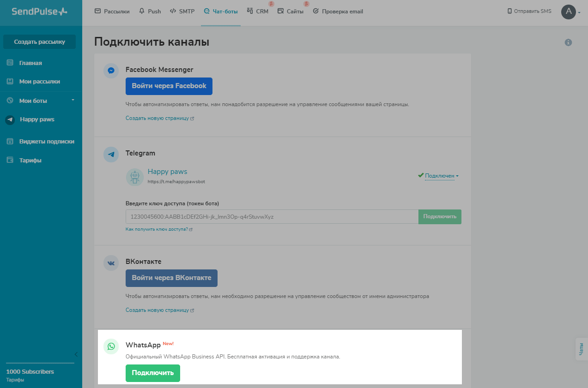
Task: Open the Подключен status dropdown
Action: pyautogui.click(x=441, y=176)
